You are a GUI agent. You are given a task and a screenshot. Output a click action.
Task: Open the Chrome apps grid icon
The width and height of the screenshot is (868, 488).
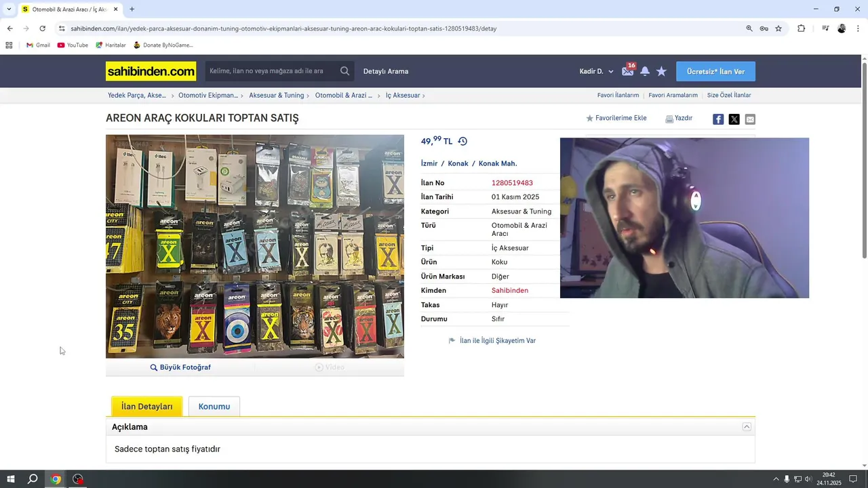9,45
